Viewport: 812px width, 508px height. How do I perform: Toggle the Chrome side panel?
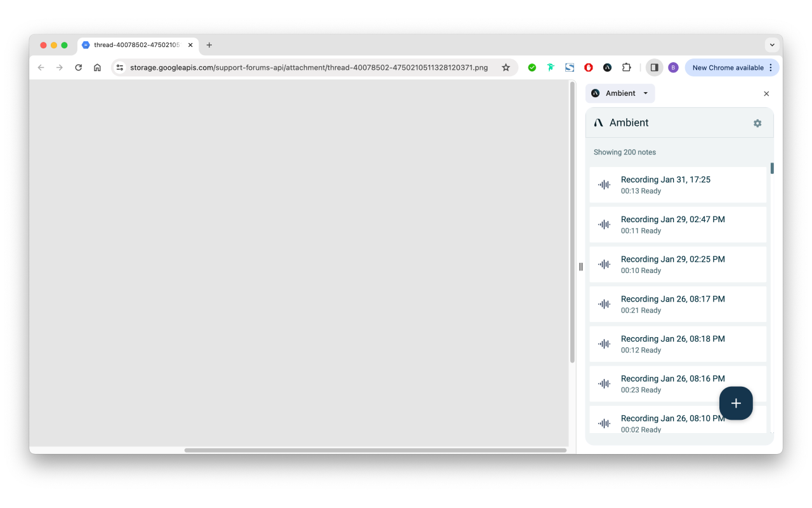pos(654,67)
